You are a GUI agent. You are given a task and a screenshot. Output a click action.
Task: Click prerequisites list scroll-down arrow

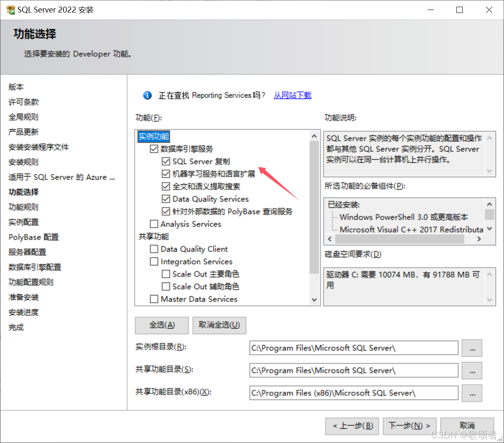coord(490,229)
